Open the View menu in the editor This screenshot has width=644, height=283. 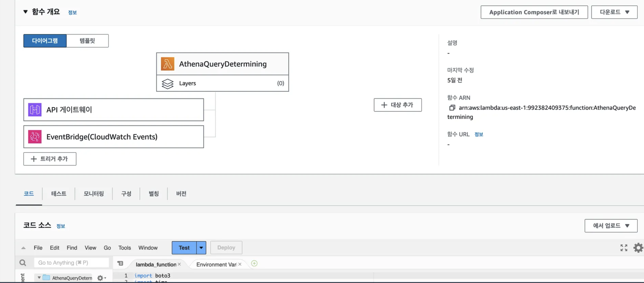point(90,248)
